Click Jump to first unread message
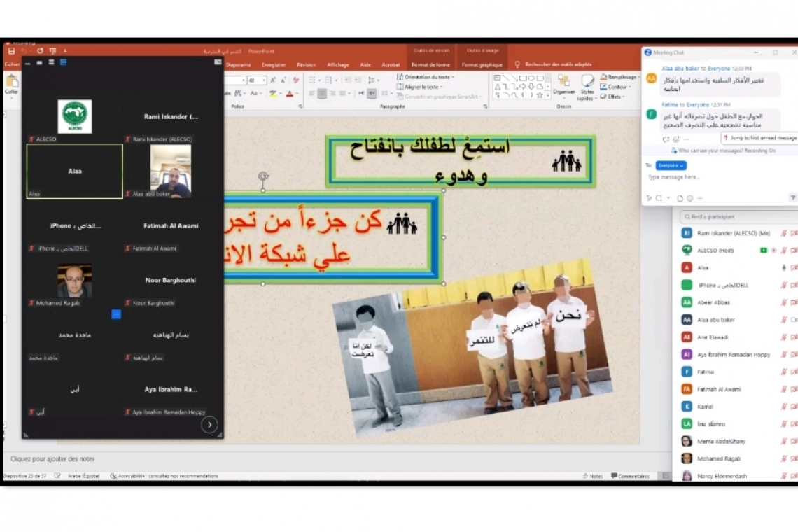The height and width of the screenshot is (532, 798). click(759, 138)
